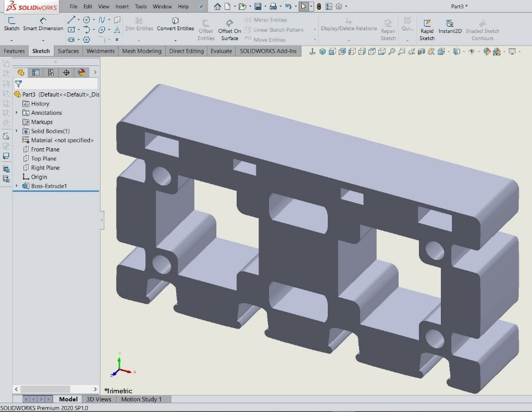Toggle Instant2D mode
Screen dimensions: 532x412
[x=450, y=26]
